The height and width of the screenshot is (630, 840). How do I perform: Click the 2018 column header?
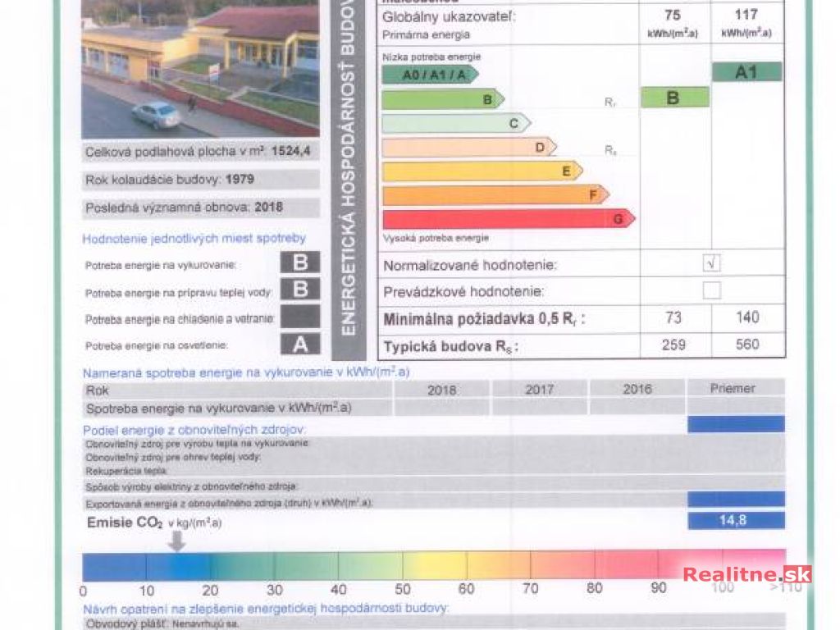(442, 390)
